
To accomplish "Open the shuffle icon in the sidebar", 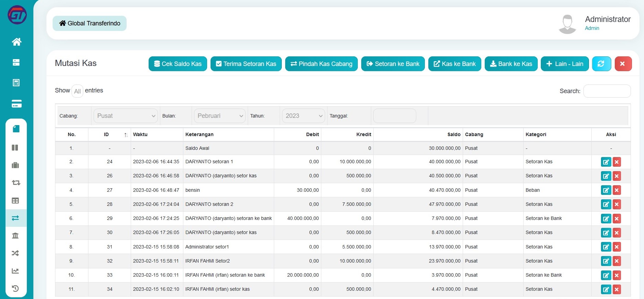I will pos(15,253).
